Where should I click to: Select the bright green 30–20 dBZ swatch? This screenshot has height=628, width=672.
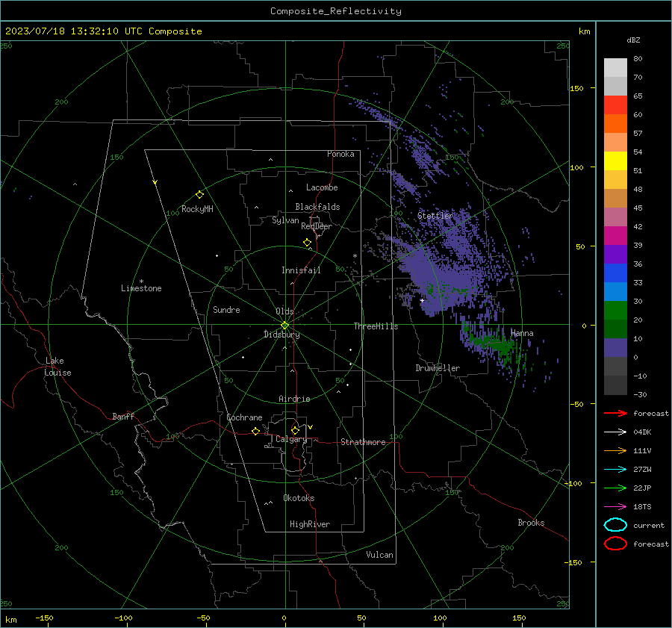[x=615, y=311]
